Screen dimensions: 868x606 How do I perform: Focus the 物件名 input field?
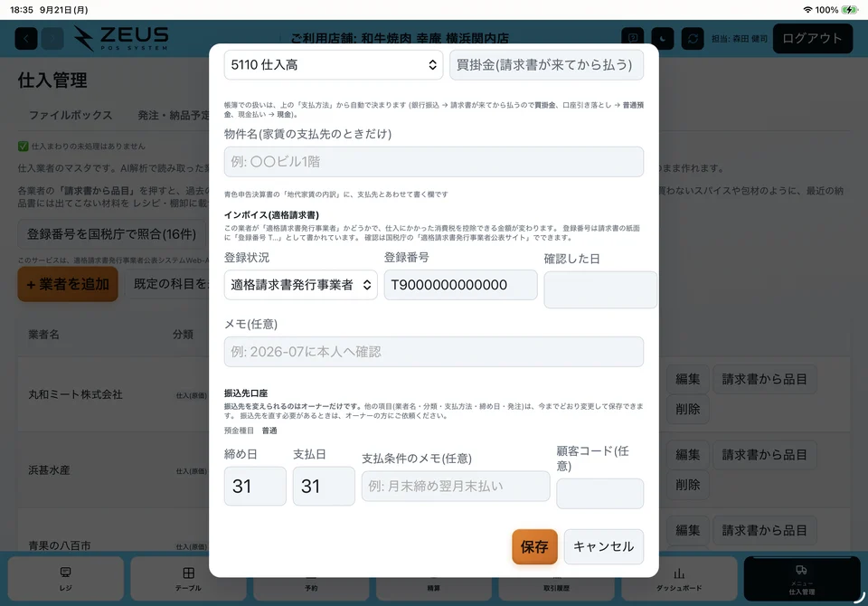click(433, 162)
